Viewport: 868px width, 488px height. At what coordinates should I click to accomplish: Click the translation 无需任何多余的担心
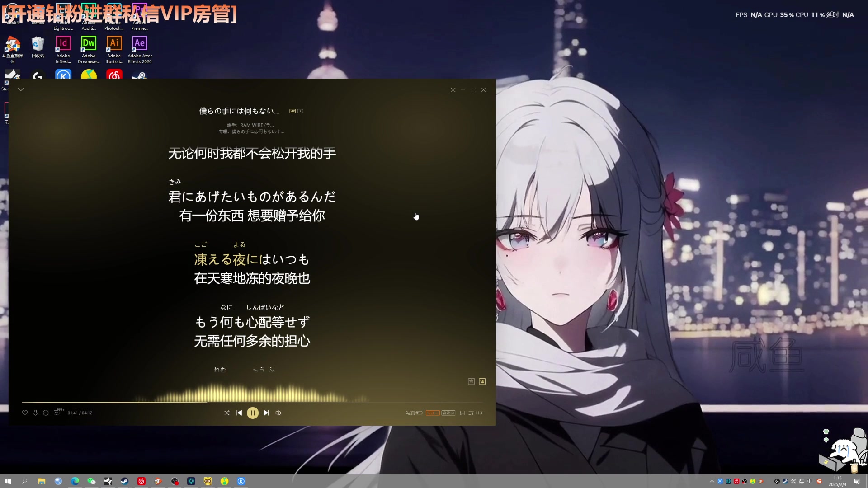(x=252, y=341)
